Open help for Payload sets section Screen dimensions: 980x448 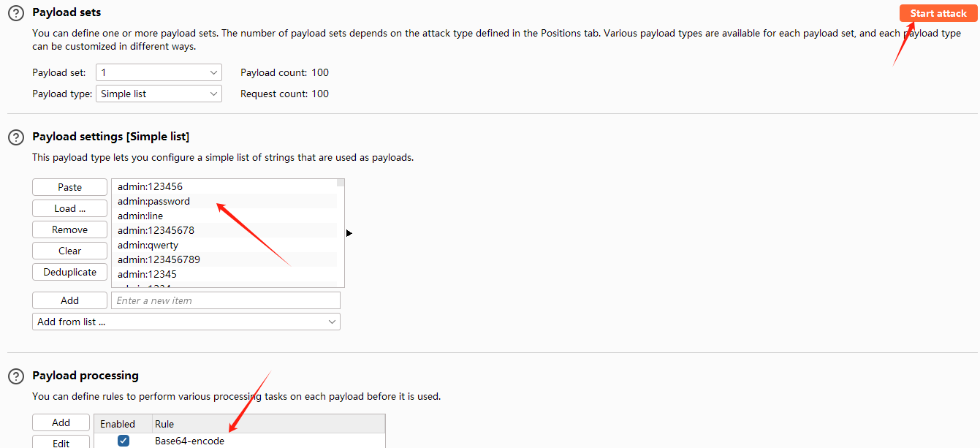15,13
